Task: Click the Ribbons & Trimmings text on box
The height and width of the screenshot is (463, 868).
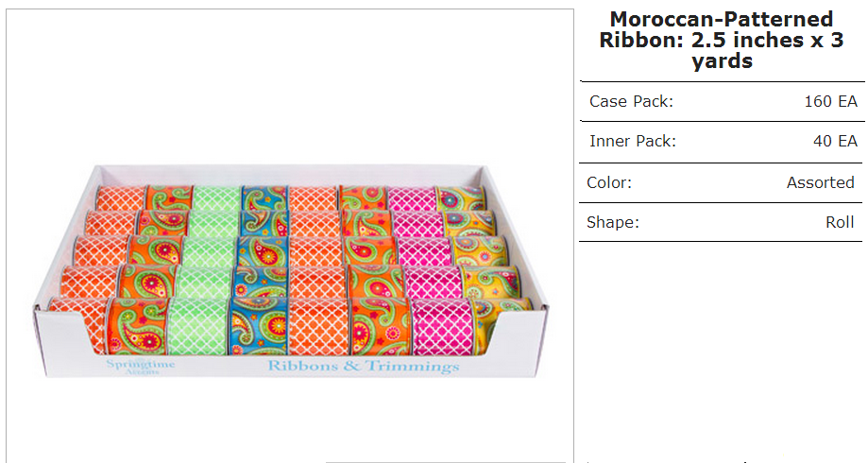Action: (x=363, y=366)
